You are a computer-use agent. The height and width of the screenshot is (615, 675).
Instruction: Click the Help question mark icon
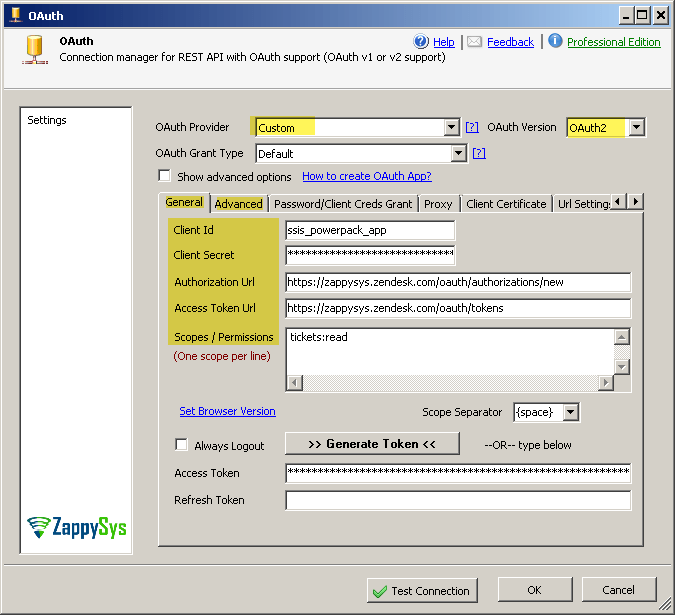click(421, 41)
